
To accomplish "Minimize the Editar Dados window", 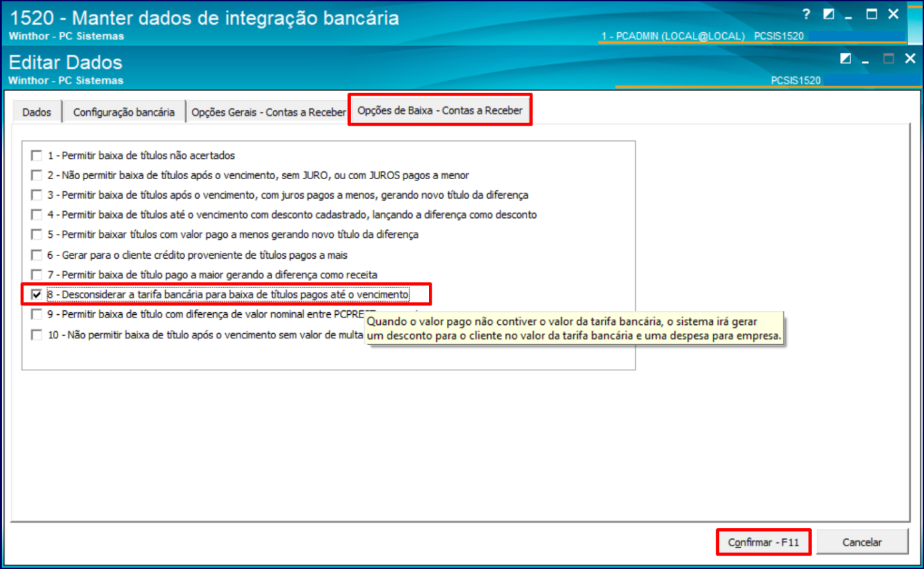I will click(x=866, y=62).
